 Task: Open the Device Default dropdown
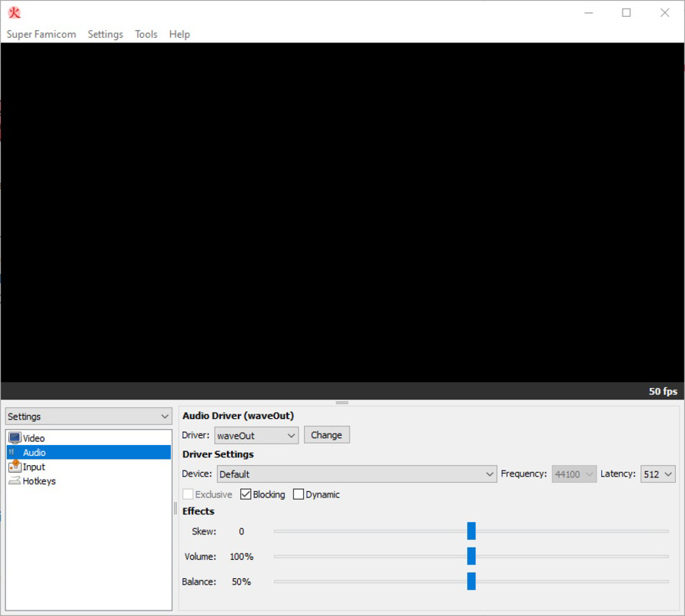tap(357, 474)
